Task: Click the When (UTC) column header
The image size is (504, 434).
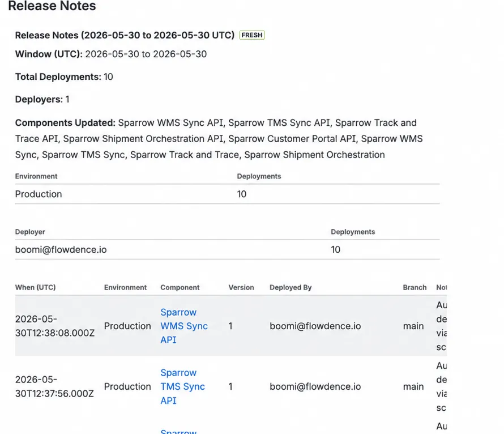Action: 35,287
